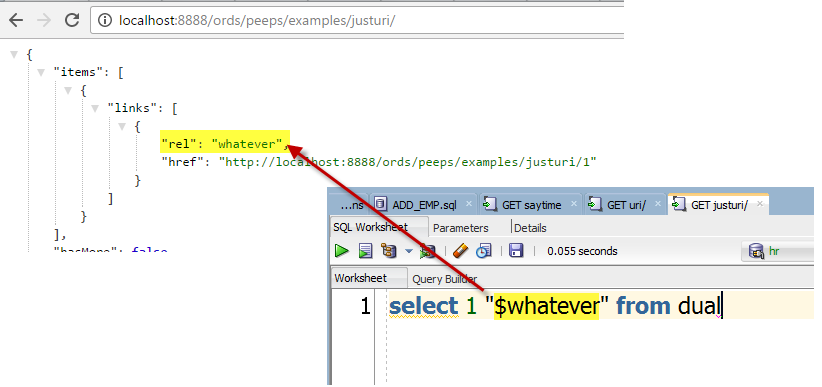The image size is (822, 387).
Task: Open the Explain Plan dropdown arrow
Action: click(408, 251)
